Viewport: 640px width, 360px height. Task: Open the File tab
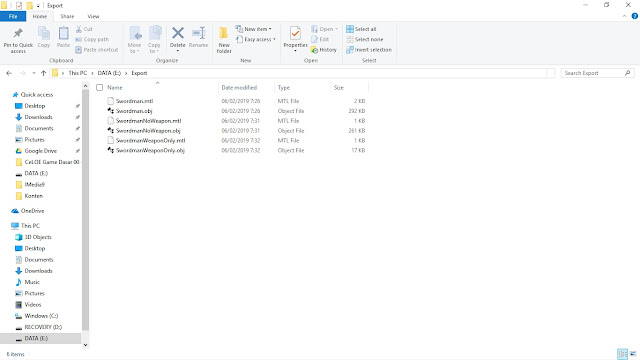(x=13, y=16)
